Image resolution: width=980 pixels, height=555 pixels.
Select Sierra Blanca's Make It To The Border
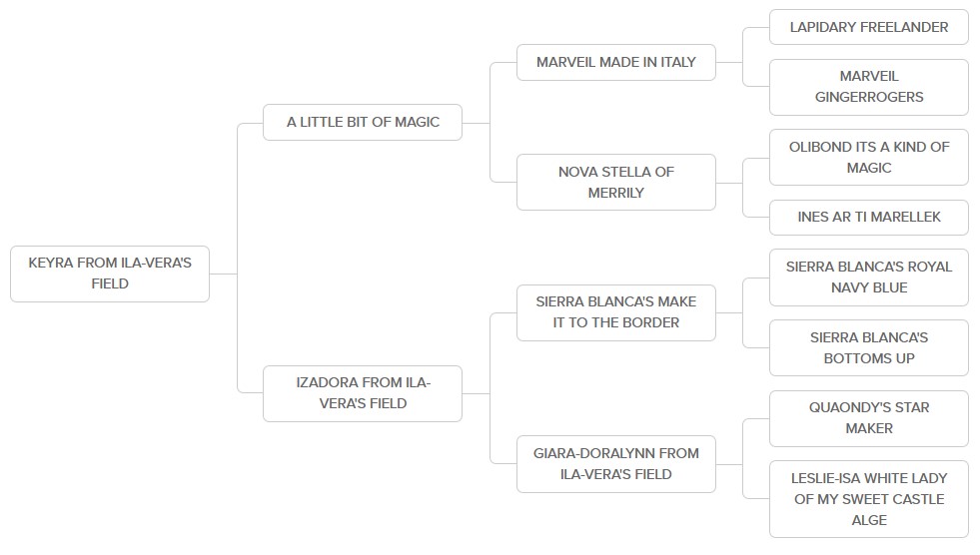pyautogui.click(x=615, y=312)
